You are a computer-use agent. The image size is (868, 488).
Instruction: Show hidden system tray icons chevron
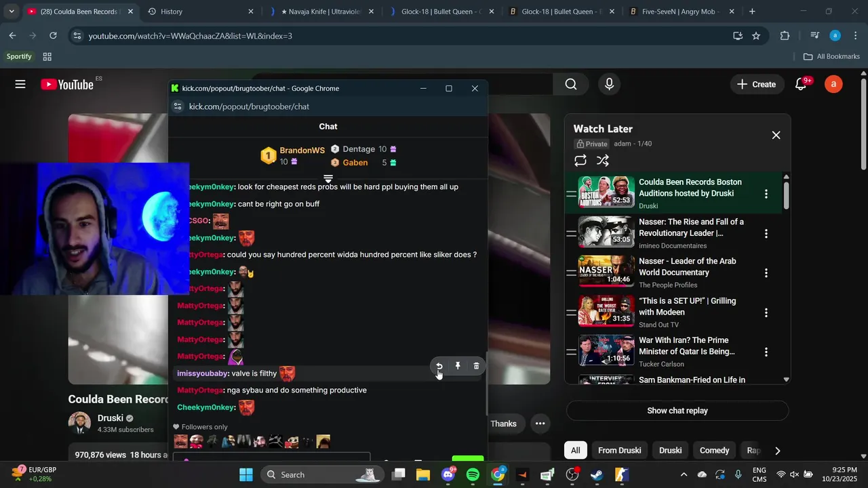click(684, 474)
